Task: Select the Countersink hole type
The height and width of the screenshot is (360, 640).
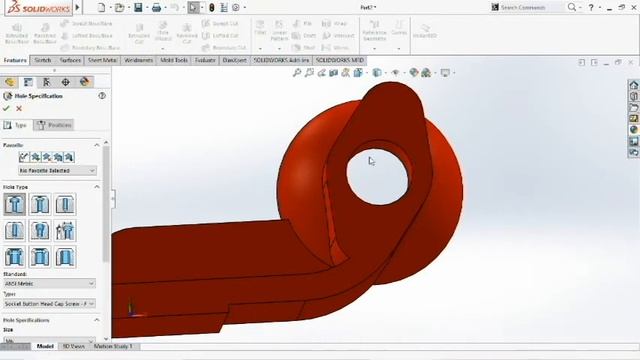Action: pos(40,204)
